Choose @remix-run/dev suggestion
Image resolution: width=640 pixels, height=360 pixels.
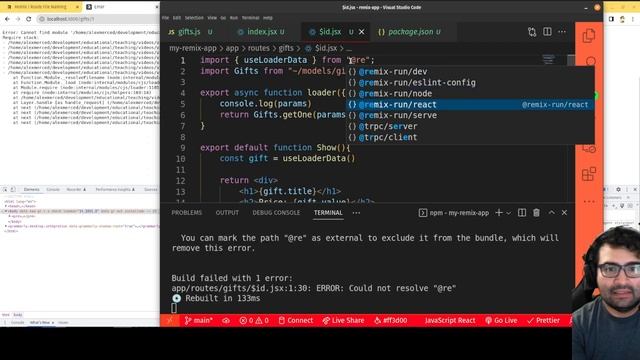(x=470, y=71)
